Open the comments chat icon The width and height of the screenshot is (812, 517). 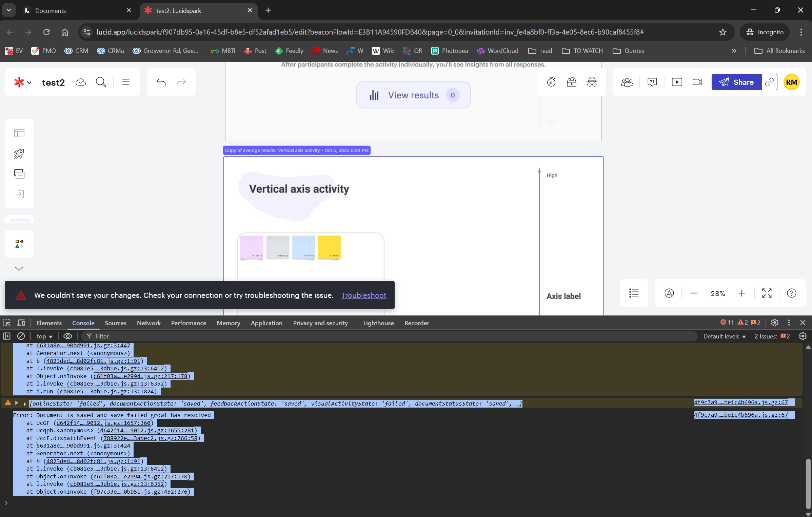[652, 82]
